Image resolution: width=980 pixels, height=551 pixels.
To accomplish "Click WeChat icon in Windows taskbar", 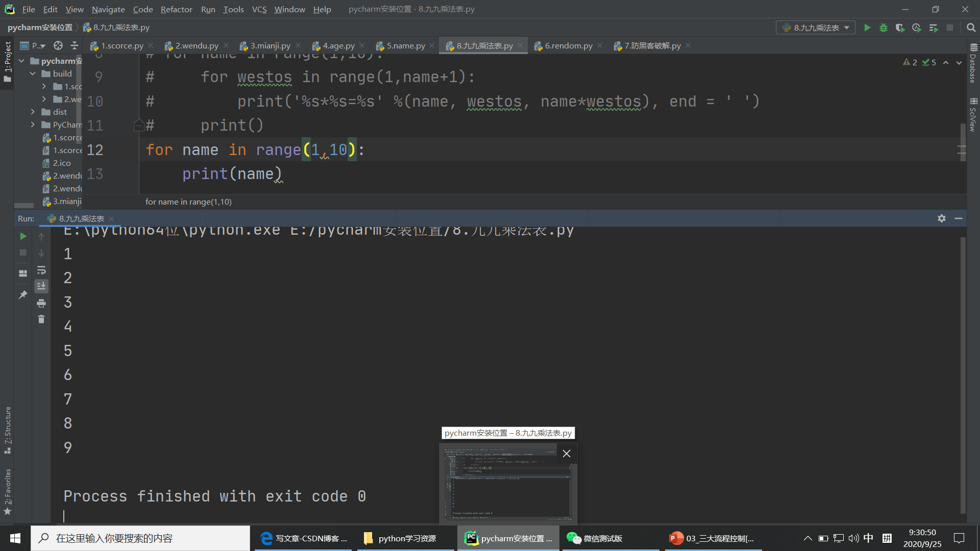I will (x=574, y=538).
